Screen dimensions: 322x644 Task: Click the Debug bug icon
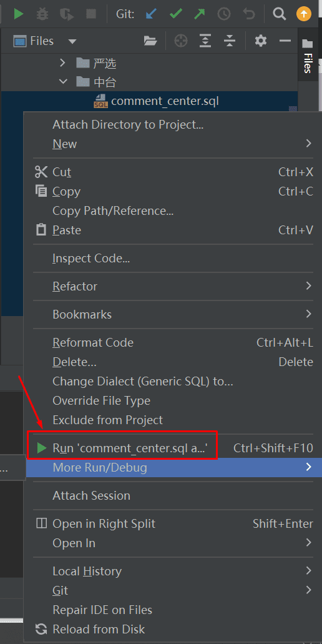tap(42, 14)
